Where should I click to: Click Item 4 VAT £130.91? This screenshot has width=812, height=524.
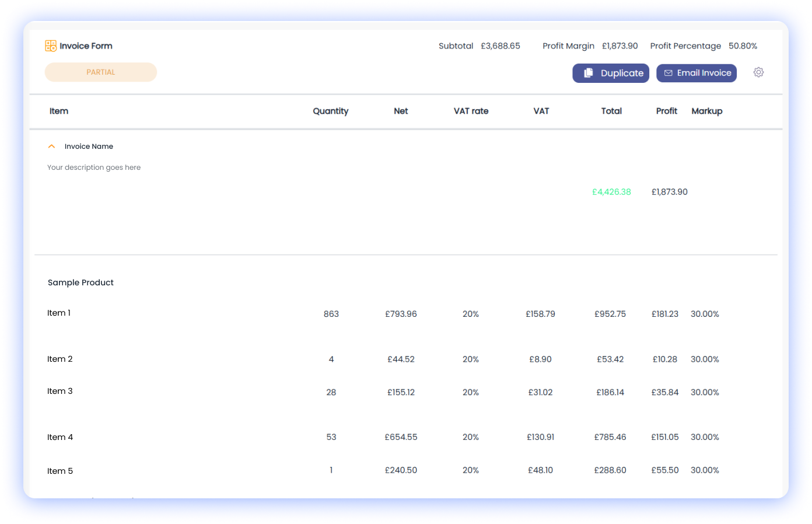pos(540,437)
